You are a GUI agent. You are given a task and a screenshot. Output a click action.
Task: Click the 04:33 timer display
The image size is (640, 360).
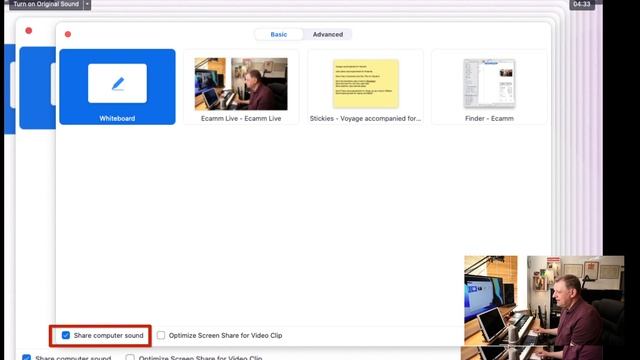pyautogui.click(x=582, y=4)
